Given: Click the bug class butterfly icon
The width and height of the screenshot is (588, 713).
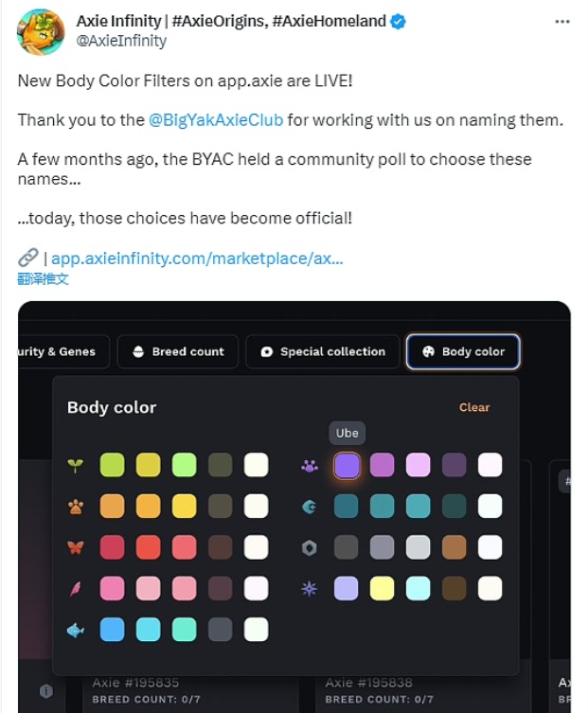Looking at the screenshot, I should click(75, 547).
